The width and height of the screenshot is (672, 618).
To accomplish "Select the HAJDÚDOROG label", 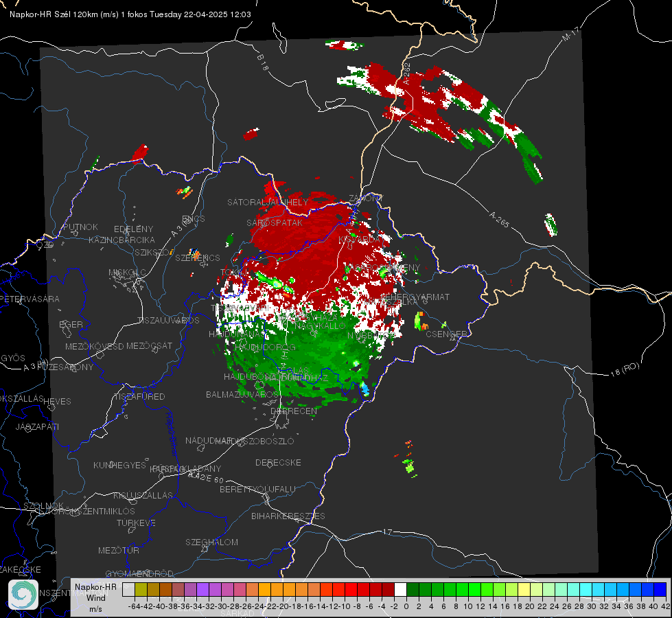I will tap(265, 347).
